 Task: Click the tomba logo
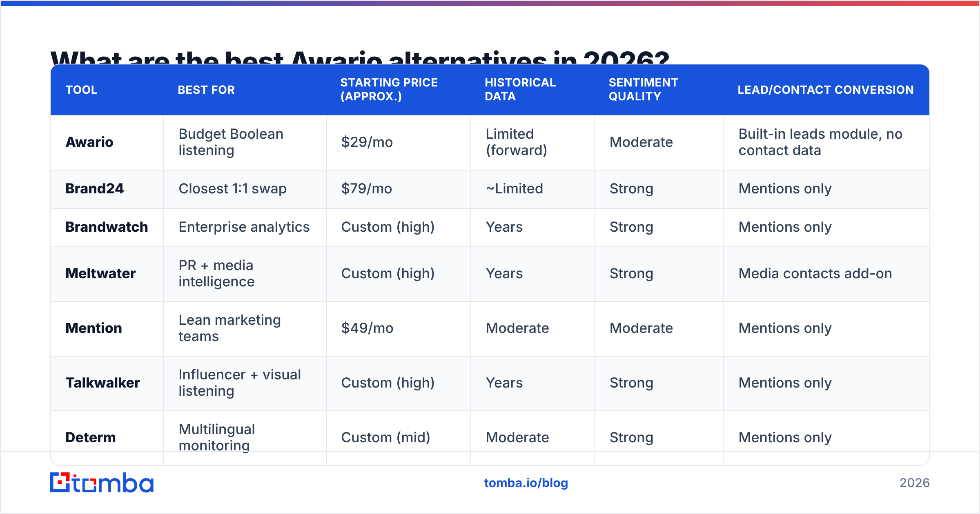tap(102, 483)
